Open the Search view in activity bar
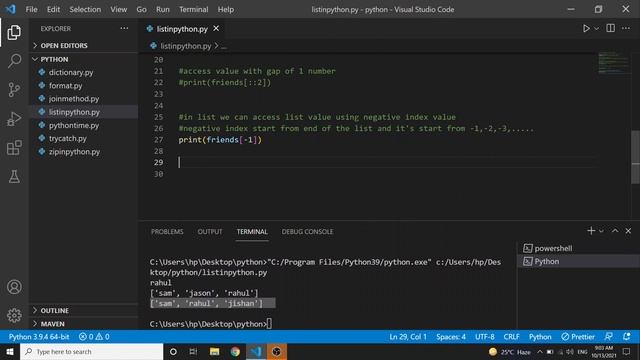This screenshot has width=640, height=360. click(x=14, y=61)
